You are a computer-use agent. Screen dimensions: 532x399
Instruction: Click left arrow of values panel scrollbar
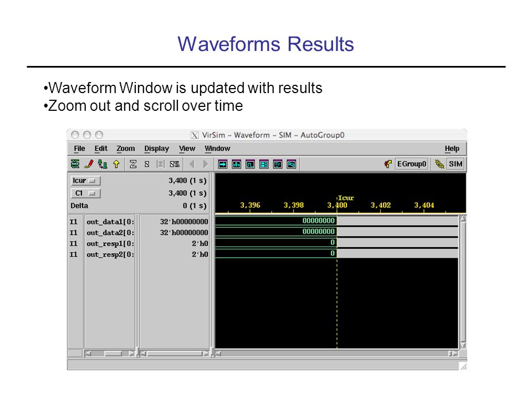(x=144, y=354)
